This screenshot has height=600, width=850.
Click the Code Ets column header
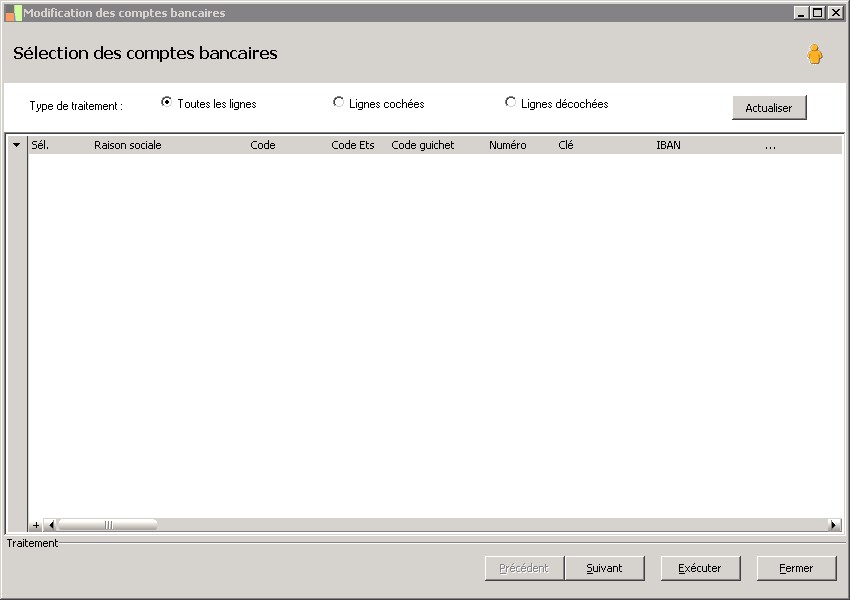353,145
